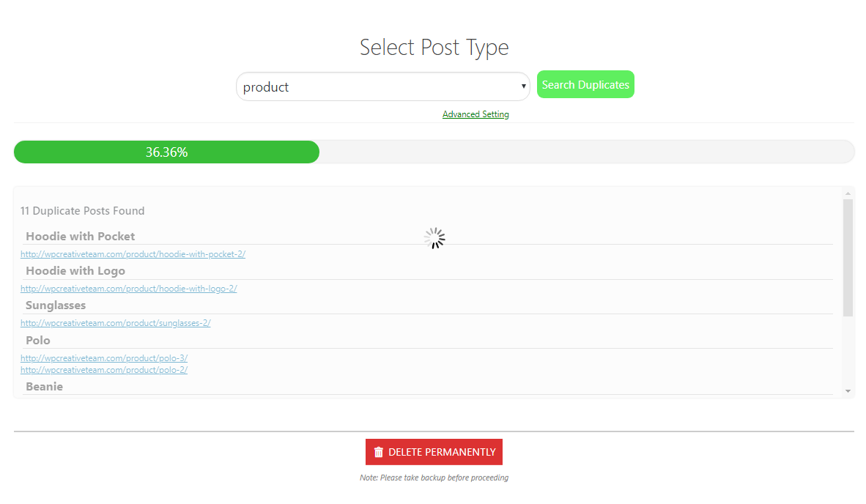Visit the polo-2 product link
The height and width of the screenshot is (504, 866).
(x=104, y=370)
